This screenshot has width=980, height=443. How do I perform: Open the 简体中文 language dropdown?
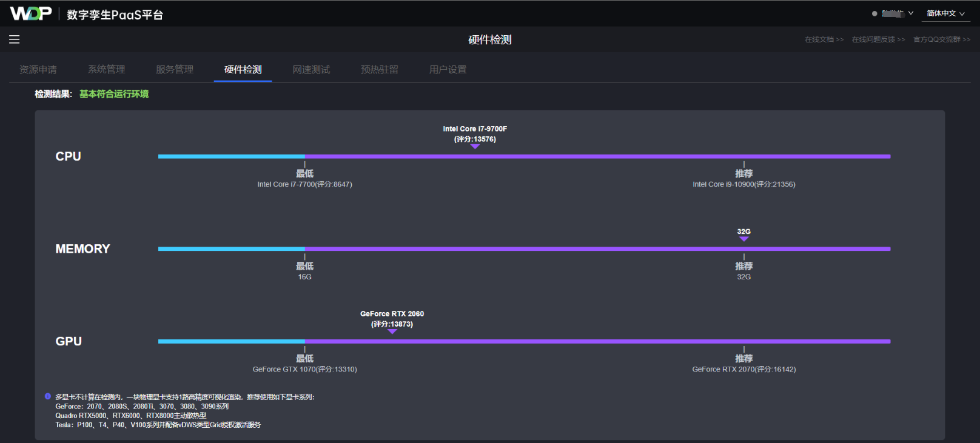point(945,13)
